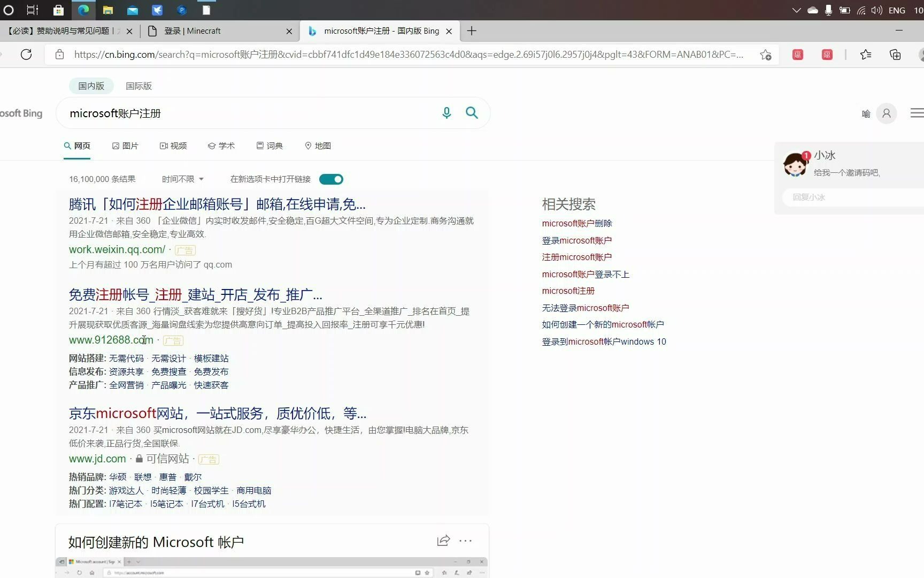Viewport: 924px width, 578px height.
Task: Close the microsoft账户注册 Bing tab
Action: pyautogui.click(x=449, y=32)
